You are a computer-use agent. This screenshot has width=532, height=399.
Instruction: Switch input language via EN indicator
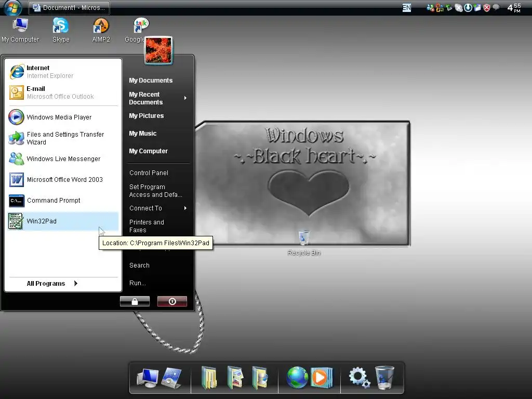coord(406,7)
